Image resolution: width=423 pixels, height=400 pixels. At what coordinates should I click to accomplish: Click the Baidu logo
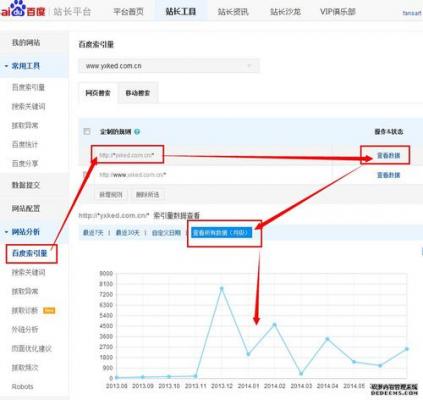point(23,9)
